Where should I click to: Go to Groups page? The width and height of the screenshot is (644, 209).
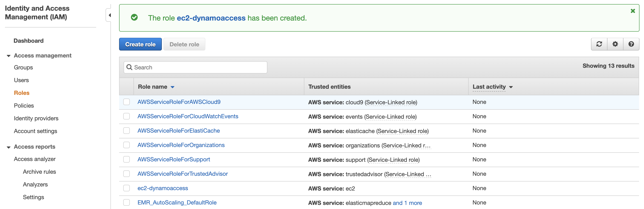[x=23, y=68]
